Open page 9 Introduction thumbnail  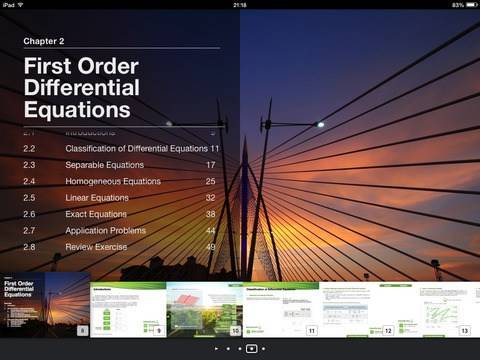[128, 310]
